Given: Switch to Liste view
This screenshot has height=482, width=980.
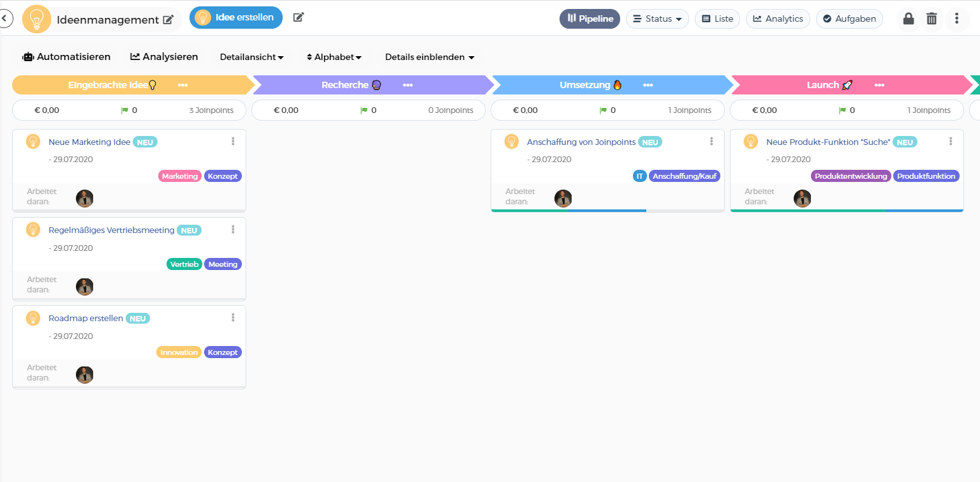Looking at the screenshot, I should 717,19.
